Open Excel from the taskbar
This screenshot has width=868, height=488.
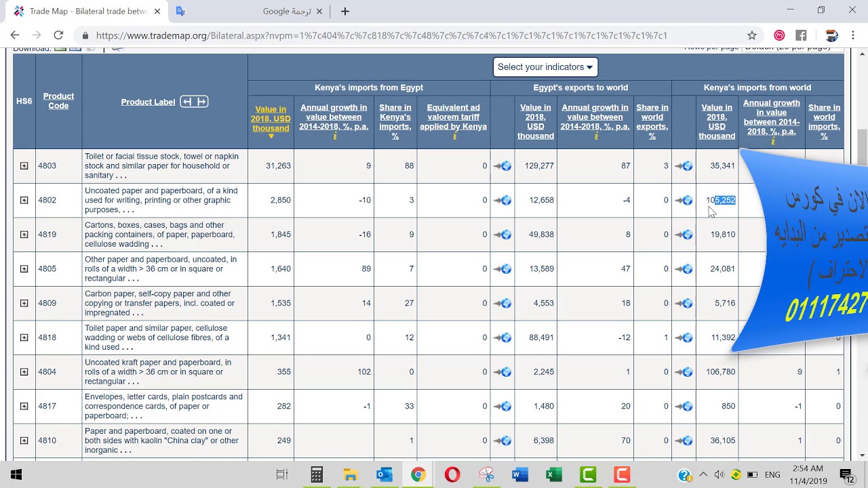tap(554, 474)
